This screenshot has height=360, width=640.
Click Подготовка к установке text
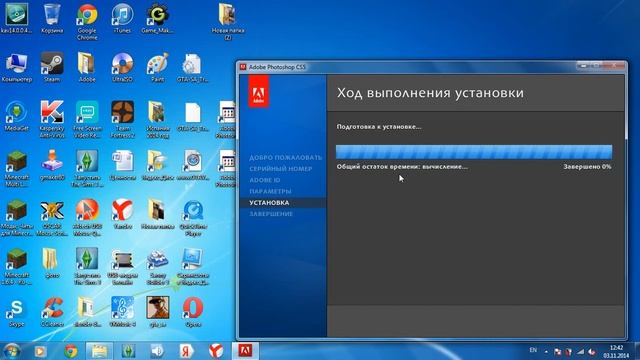click(379, 127)
